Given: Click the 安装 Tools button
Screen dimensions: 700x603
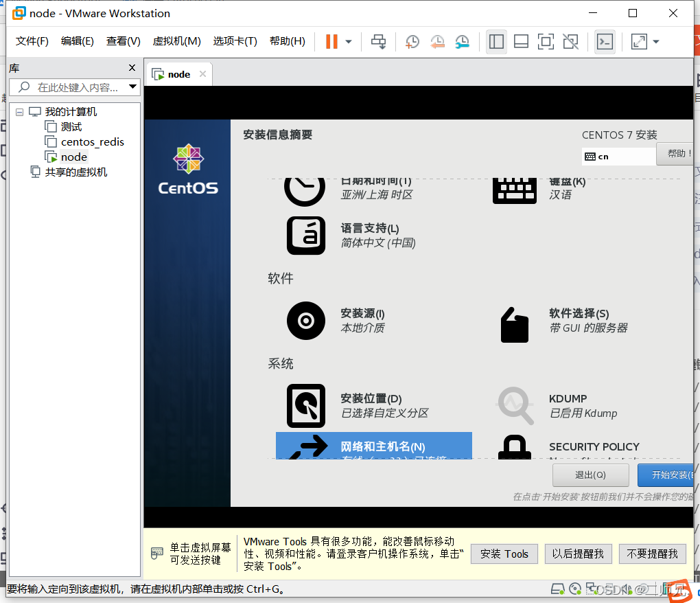Looking at the screenshot, I should (x=504, y=554).
